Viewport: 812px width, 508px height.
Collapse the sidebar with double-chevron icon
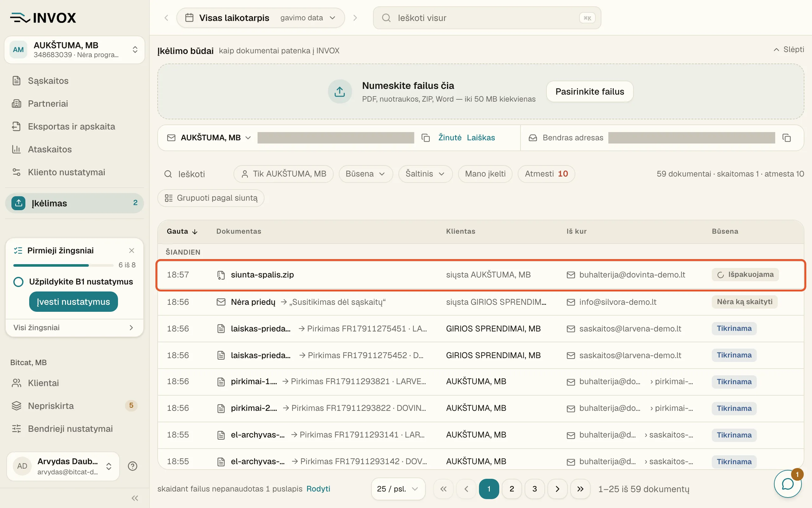click(x=135, y=498)
